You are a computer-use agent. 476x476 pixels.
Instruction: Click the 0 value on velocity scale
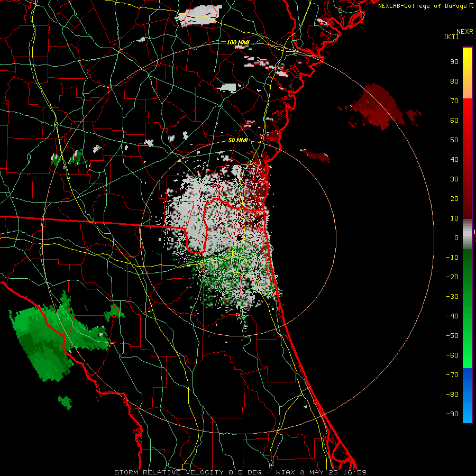tap(456, 237)
